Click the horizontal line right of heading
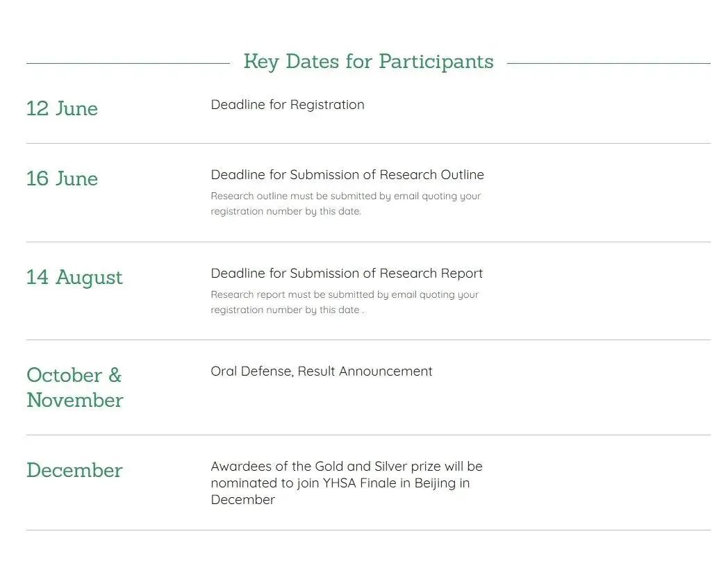 [609, 63]
